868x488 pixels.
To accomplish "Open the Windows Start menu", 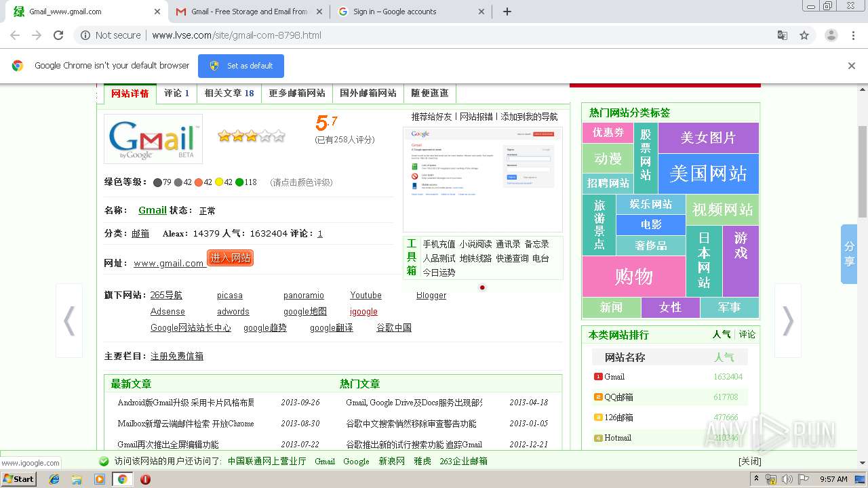I will click(x=18, y=479).
